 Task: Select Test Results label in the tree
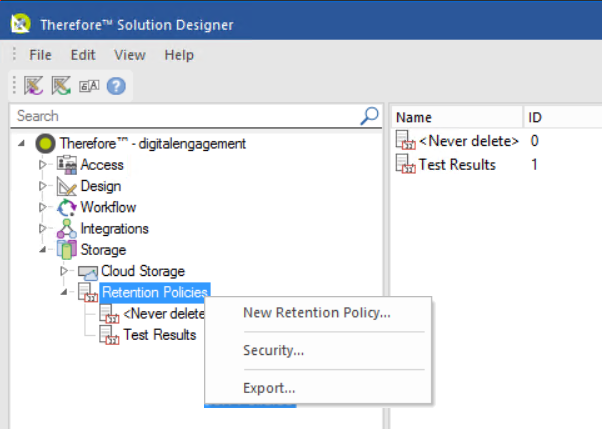(160, 335)
